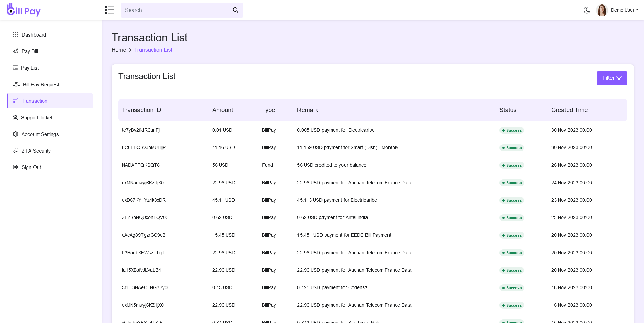Go to Pay Bill menu item
Viewport: 644px width, 323px height.
(50, 51)
